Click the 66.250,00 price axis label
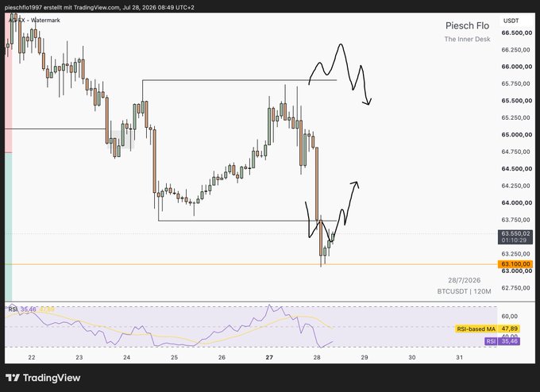The image size is (540, 392). click(515, 50)
